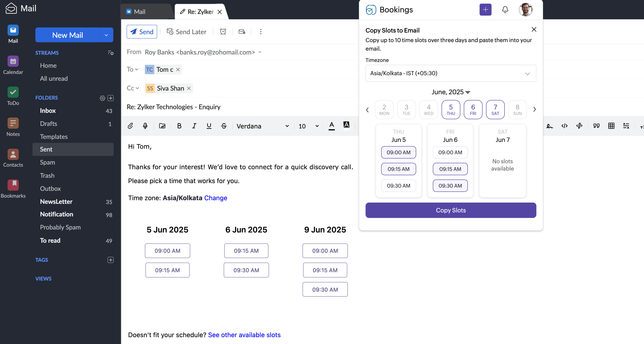Click the microphone dictation icon
Image resolution: width=644 pixels, height=344 pixels.
[x=145, y=126]
